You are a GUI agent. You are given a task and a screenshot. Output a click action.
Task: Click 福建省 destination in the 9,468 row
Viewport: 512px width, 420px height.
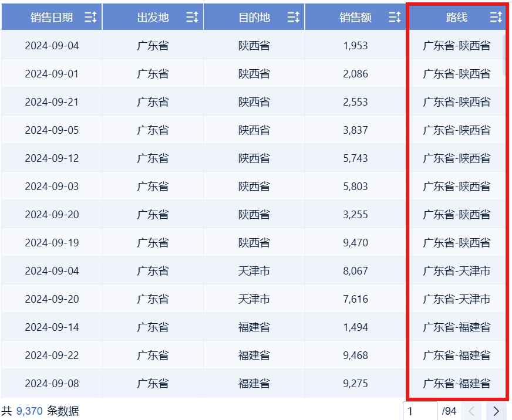(x=254, y=355)
